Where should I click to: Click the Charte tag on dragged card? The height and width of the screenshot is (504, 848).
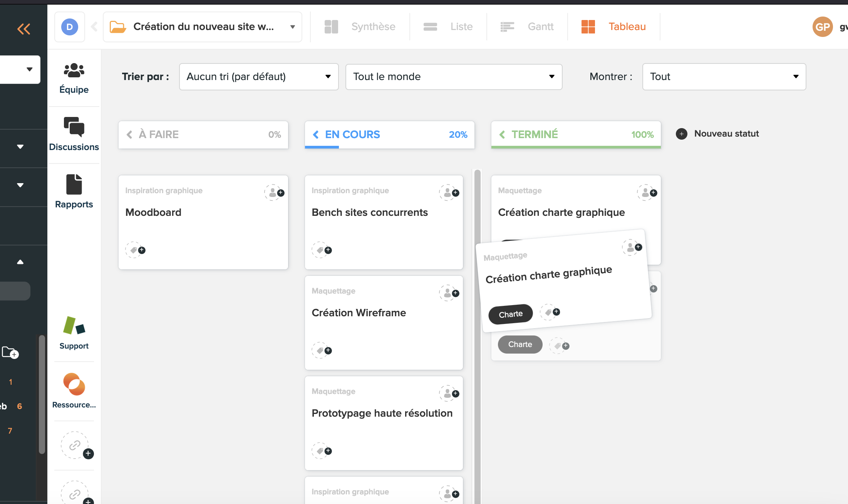[511, 314]
